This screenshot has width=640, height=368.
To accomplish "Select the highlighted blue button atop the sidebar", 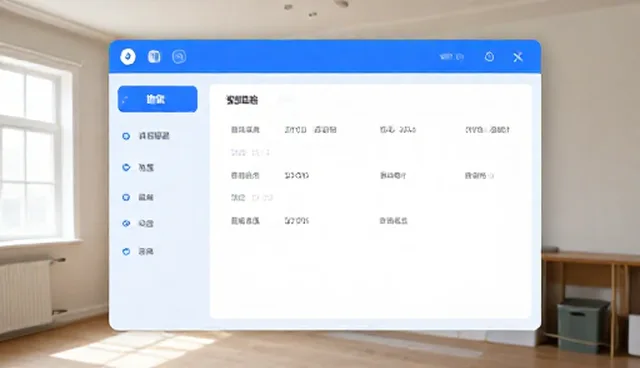I will [x=158, y=99].
